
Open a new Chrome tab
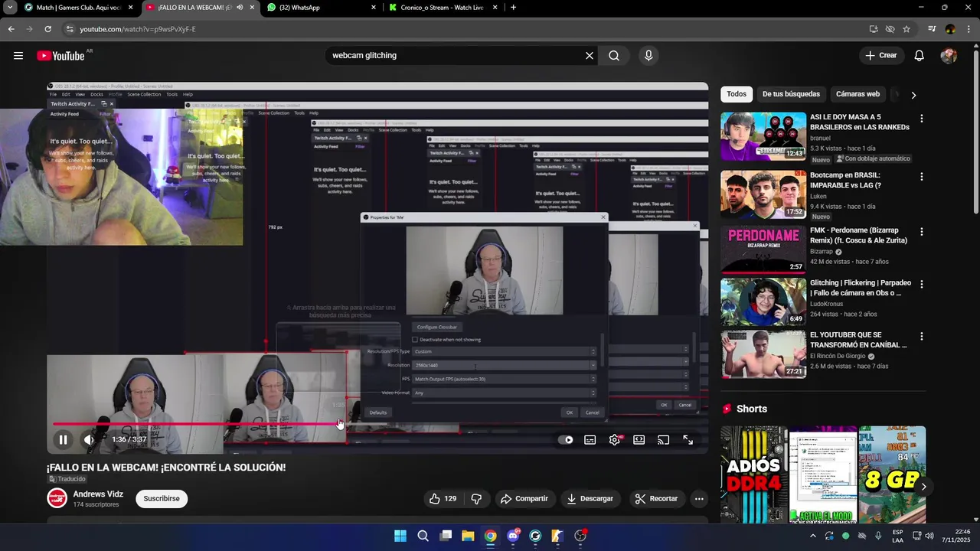click(x=513, y=8)
